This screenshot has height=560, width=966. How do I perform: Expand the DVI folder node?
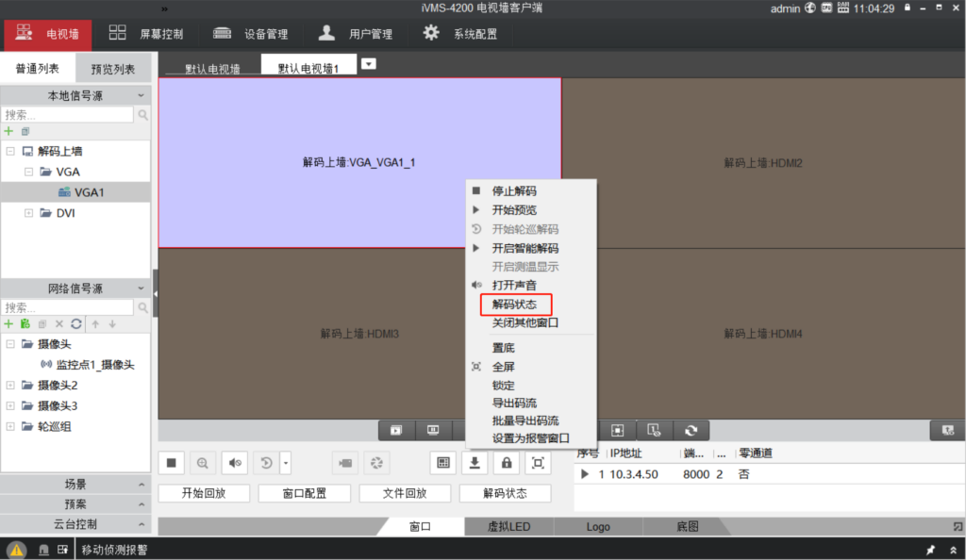click(x=30, y=213)
